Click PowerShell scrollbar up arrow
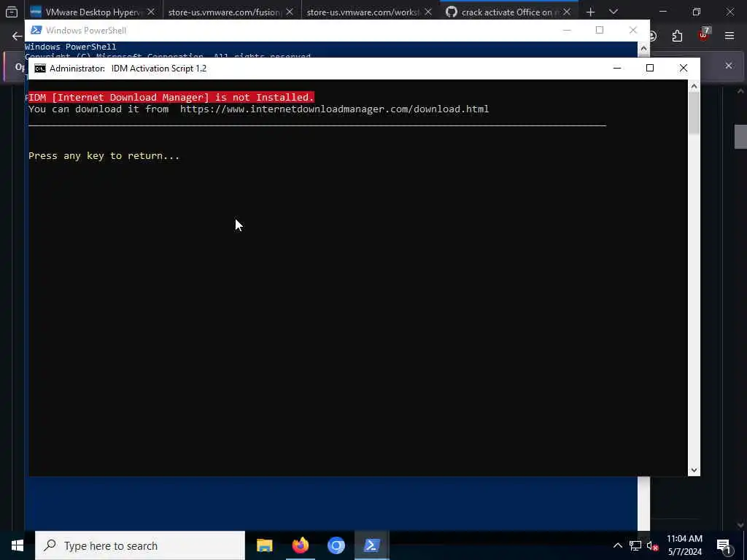This screenshot has width=747, height=560. (643, 48)
